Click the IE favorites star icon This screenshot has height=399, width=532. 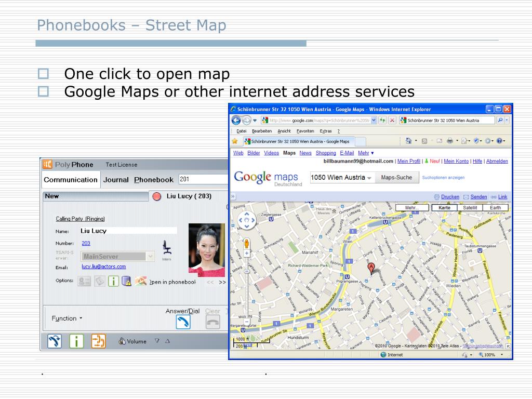pyautogui.click(x=234, y=141)
